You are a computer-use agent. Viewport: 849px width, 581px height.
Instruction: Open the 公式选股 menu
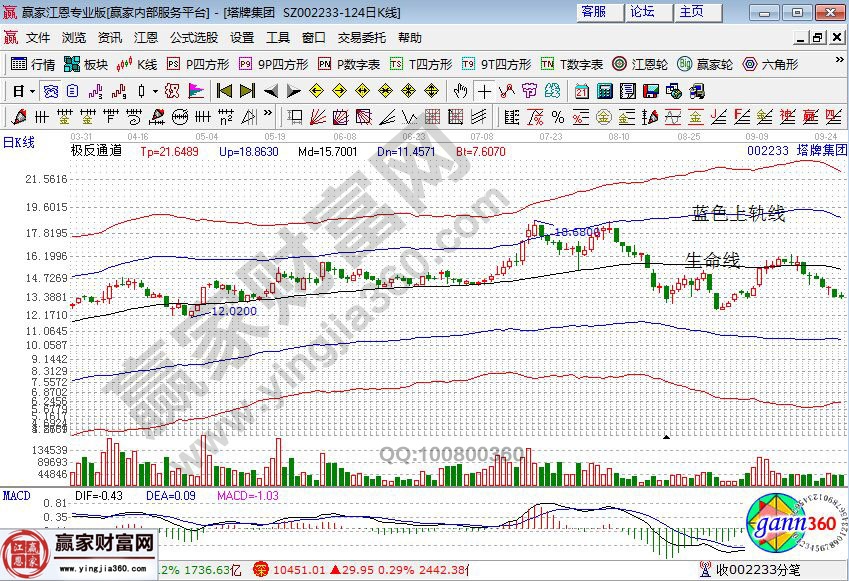tap(196, 40)
